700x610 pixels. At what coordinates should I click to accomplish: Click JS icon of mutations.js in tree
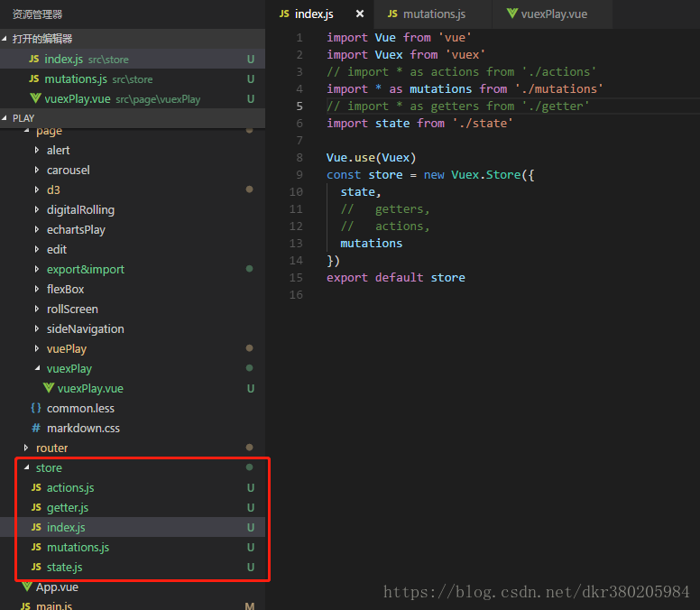tap(36, 547)
